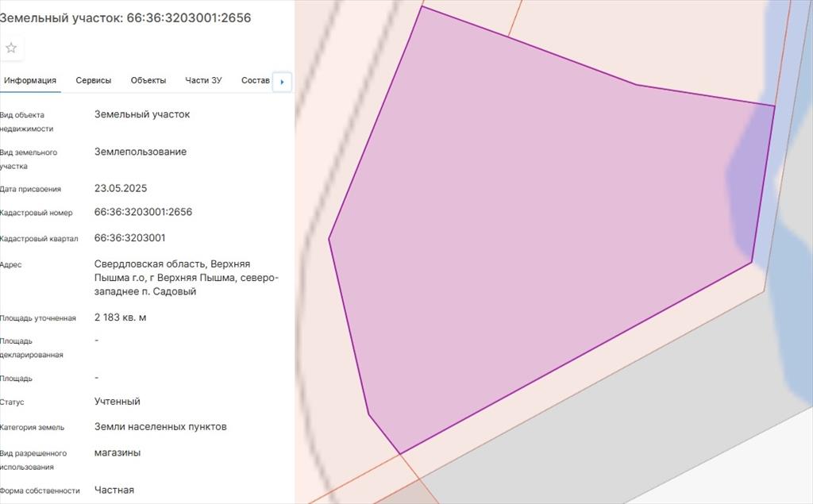Click the permitted use value магазины
The height and width of the screenshot is (504, 813).
118,452
